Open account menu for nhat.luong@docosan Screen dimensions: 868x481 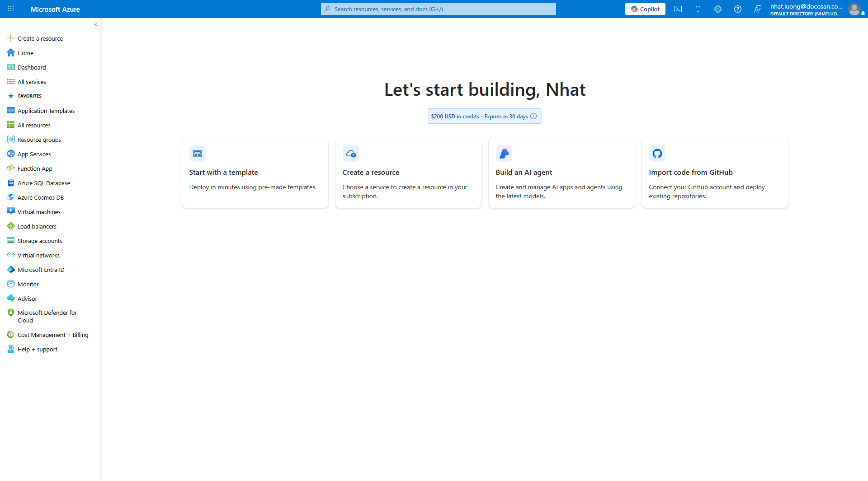pyautogui.click(x=817, y=9)
